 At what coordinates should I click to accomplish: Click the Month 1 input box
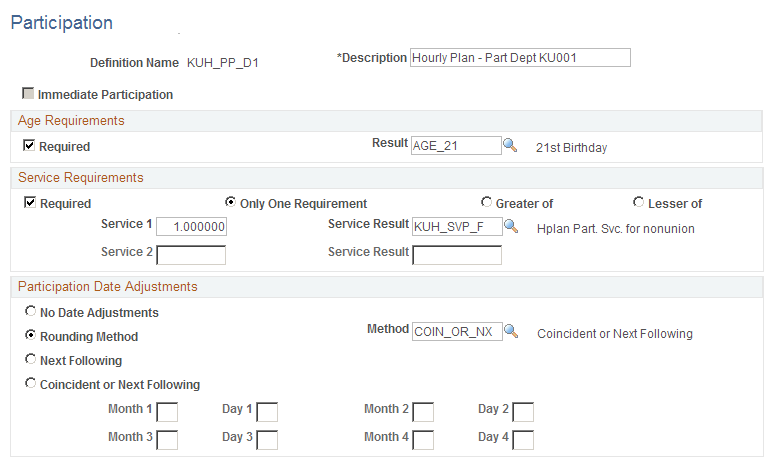coord(167,412)
